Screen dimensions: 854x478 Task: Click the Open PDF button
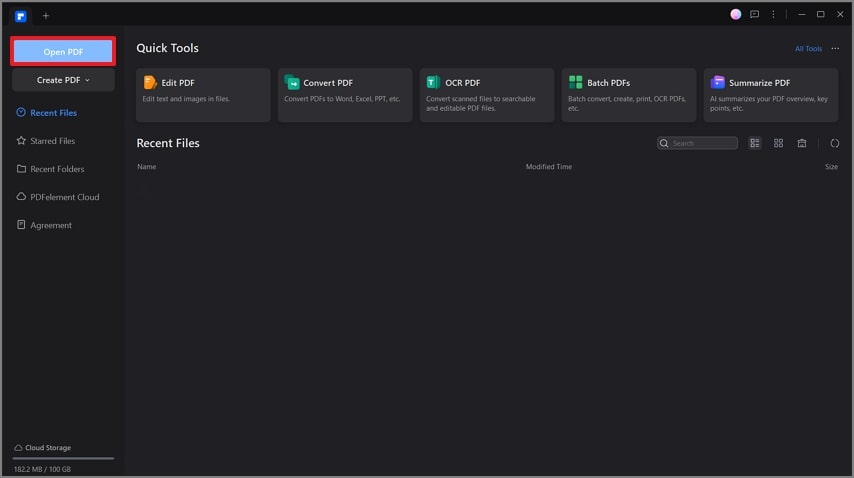[x=63, y=52]
